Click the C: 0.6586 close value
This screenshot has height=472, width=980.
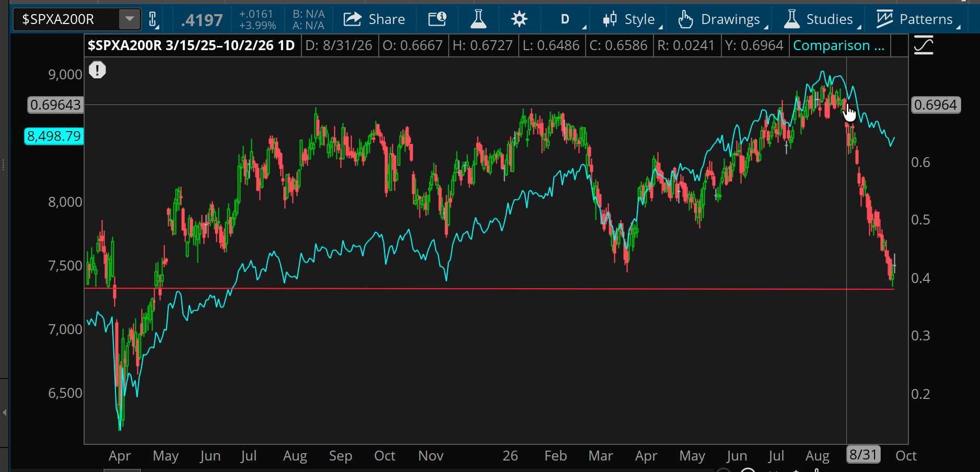(x=619, y=46)
